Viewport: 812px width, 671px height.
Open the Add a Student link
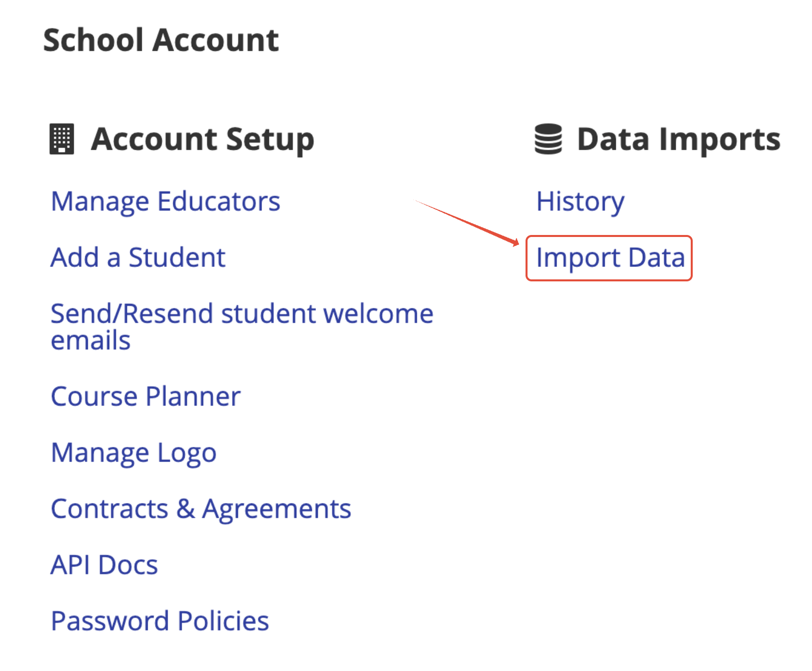(x=138, y=258)
